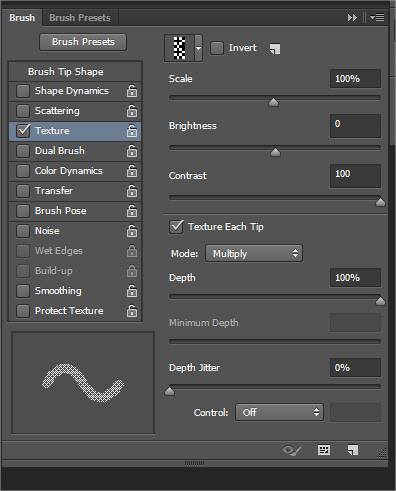Select the Texture row label
The image size is (396, 491).
(x=52, y=131)
